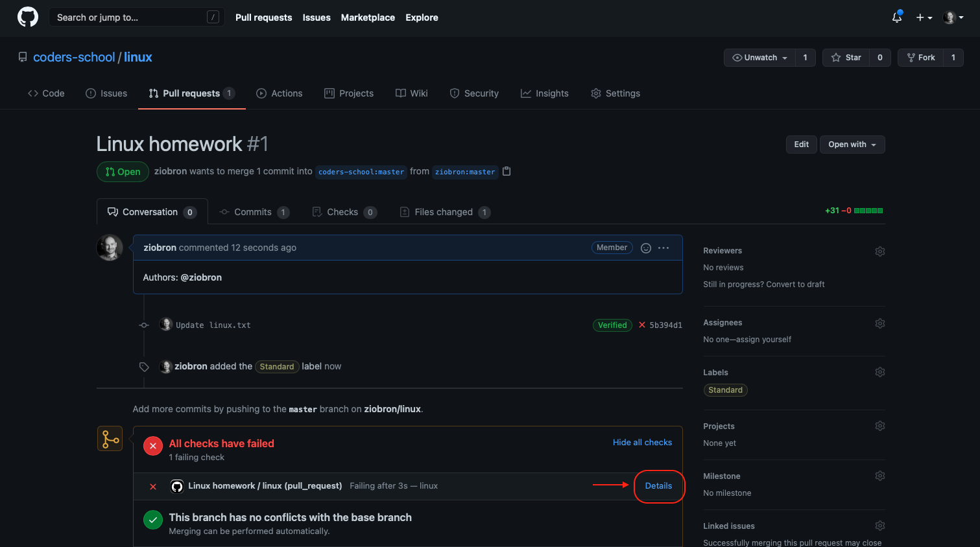Open the comment three-dots options menu
This screenshot has width=980, height=547.
(663, 248)
